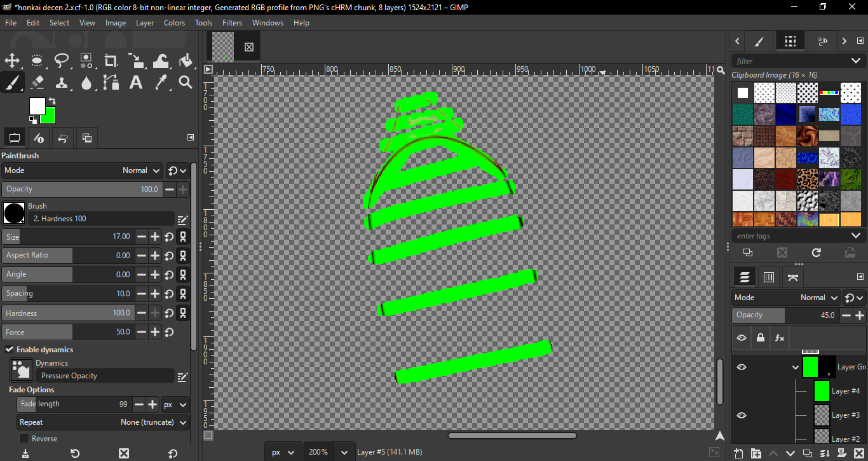Delete tool preset icon in tool options
The width and height of the screenshot is (868, 461).
click(124, 453)
